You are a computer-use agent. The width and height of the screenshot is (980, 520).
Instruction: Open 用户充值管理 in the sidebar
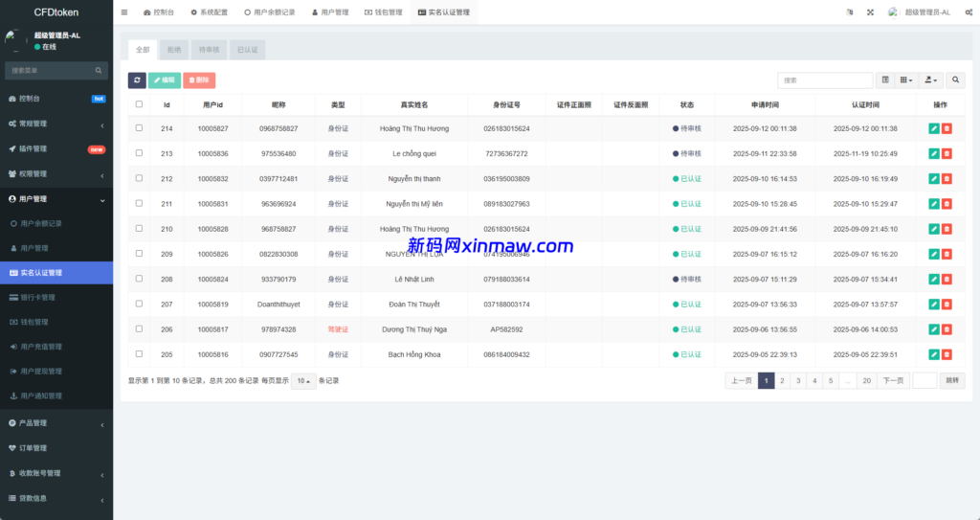56,347
